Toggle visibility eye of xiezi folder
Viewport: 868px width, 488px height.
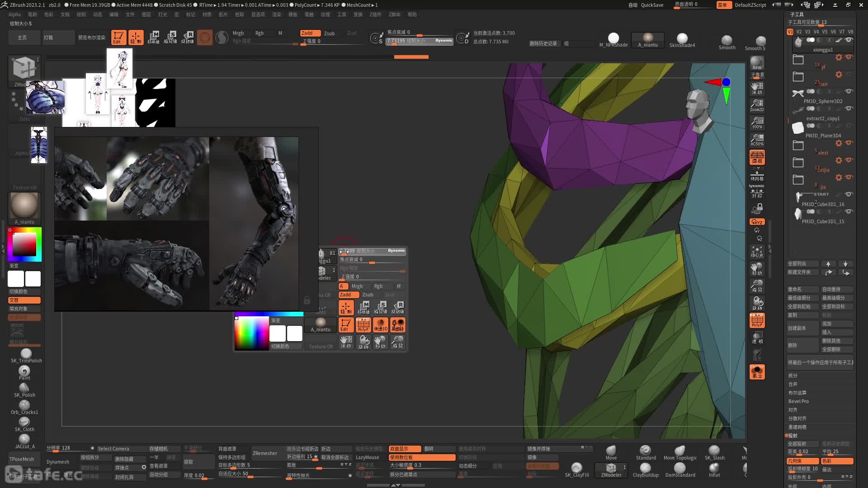[x=849, y=143]
